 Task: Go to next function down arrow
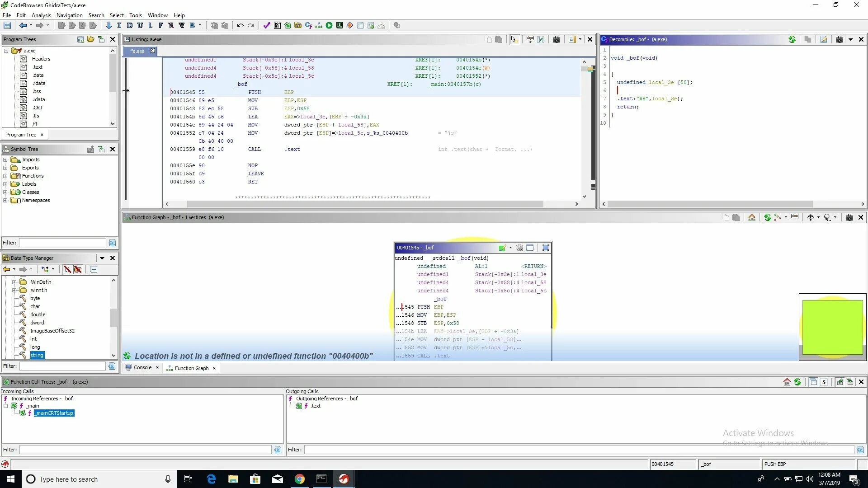[108, 25]
